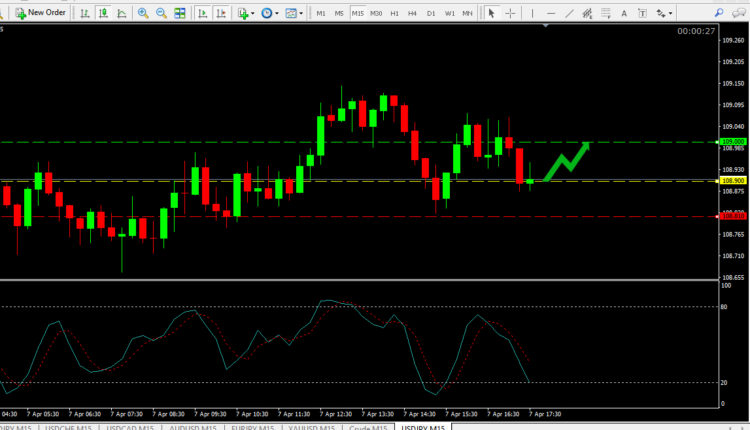750x430 pixels.
Task: Switch to the EURJPY,M15 chart tab
Action: tap(253, 427)
